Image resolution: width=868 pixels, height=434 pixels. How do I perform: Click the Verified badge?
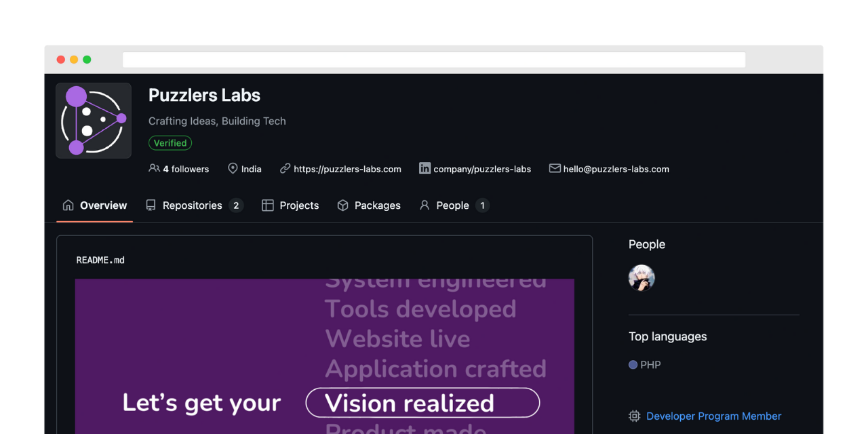click(170, 142)
